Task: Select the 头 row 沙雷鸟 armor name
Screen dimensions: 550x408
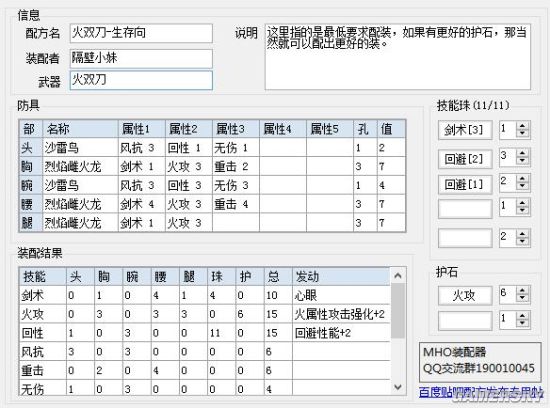Action: 80,148
